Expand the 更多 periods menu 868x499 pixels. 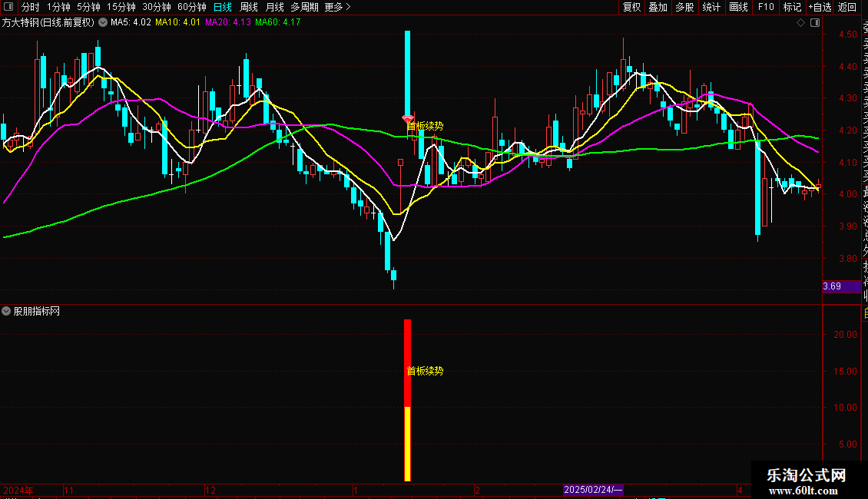coord(337,7)
